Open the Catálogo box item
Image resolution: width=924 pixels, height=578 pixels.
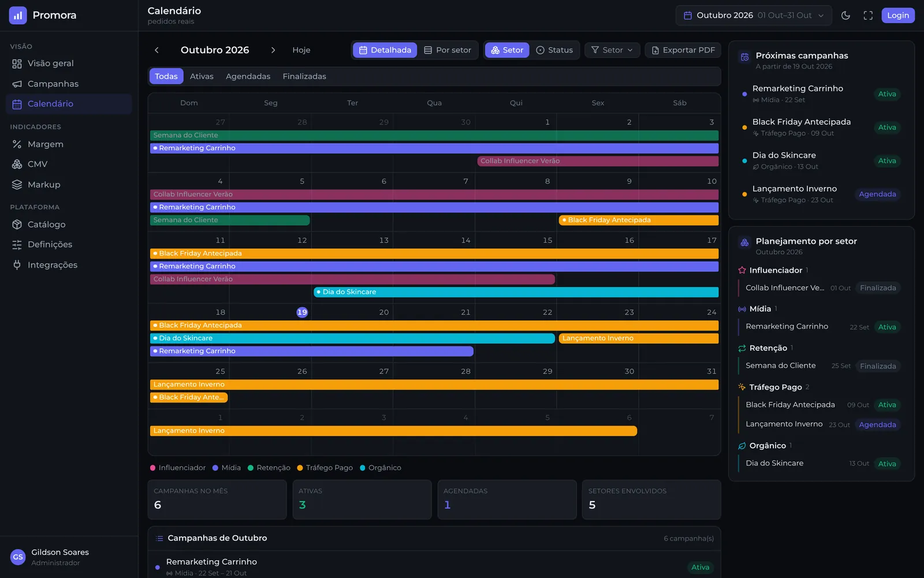click(69, 224)
